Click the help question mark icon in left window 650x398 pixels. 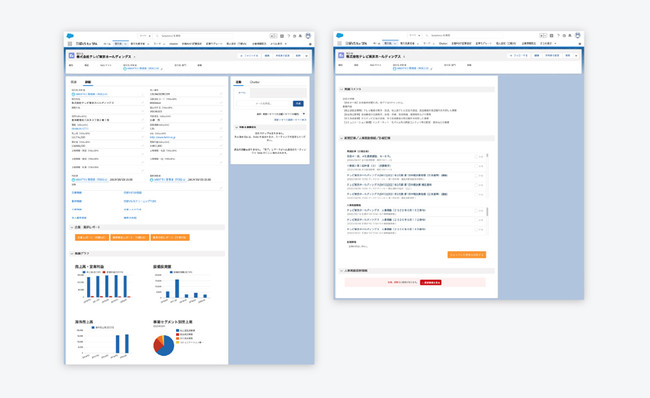(x=289, y=36)
